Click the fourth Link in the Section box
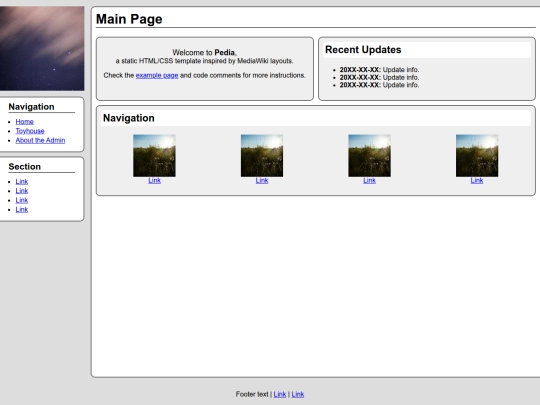 click(22, 209)
